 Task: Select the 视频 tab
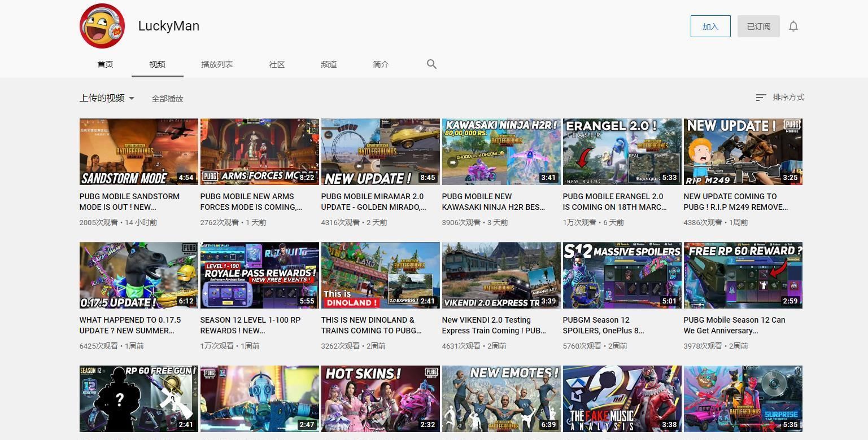[x=158, y=64]
